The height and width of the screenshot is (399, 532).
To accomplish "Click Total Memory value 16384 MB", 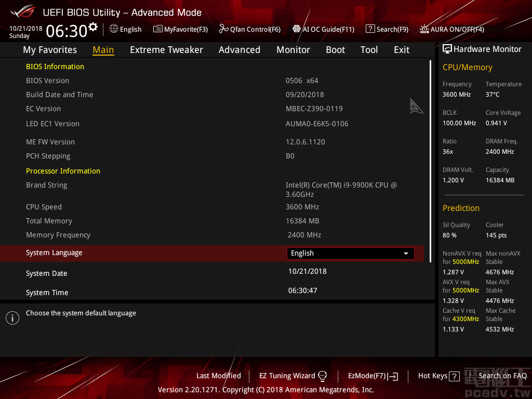I will [302, 221].
